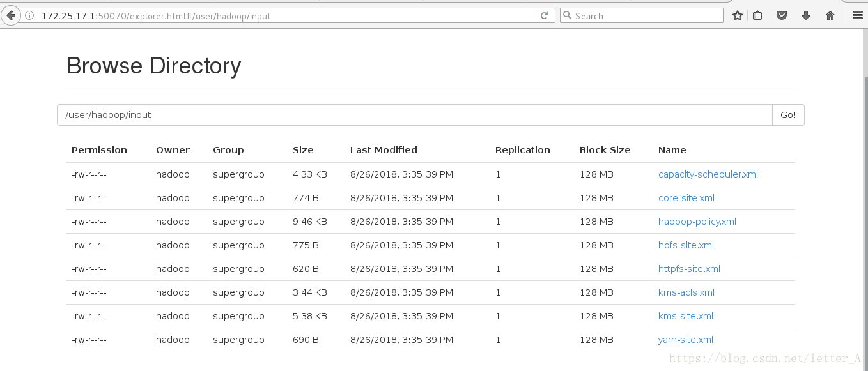Screen dimensions: 868x371
Task: Go back with the browser back arrow
Action: (x=10, y=15)
